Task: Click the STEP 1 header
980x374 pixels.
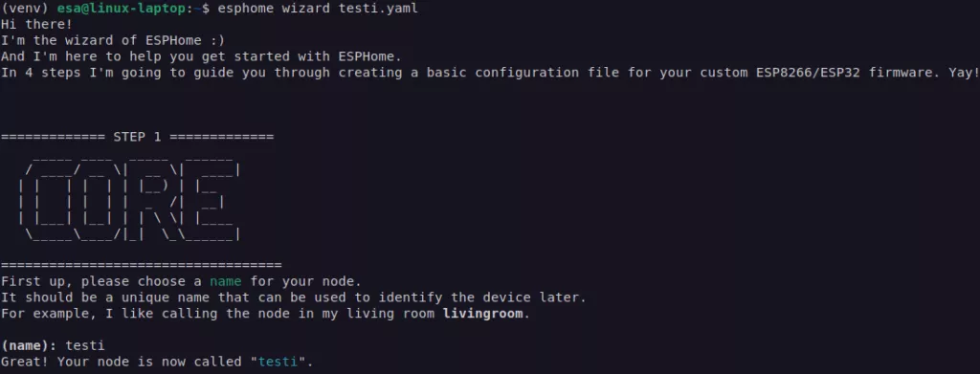Action: click(137, 137)
